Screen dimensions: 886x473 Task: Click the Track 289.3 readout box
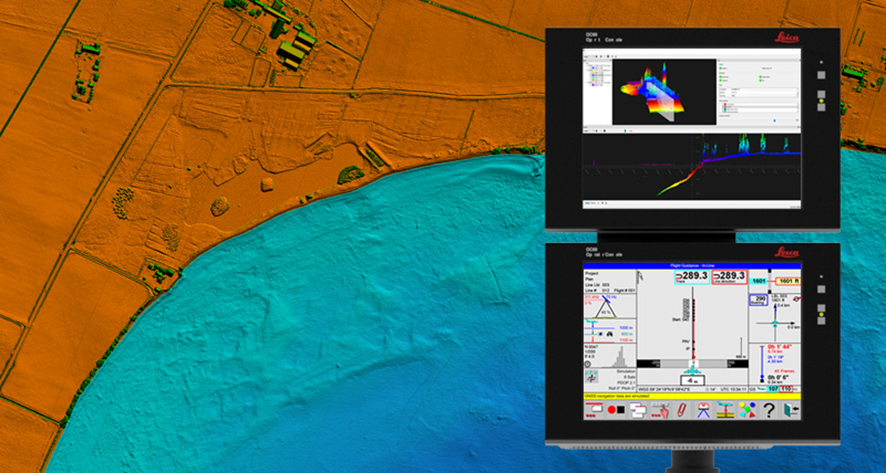point(690,276)
